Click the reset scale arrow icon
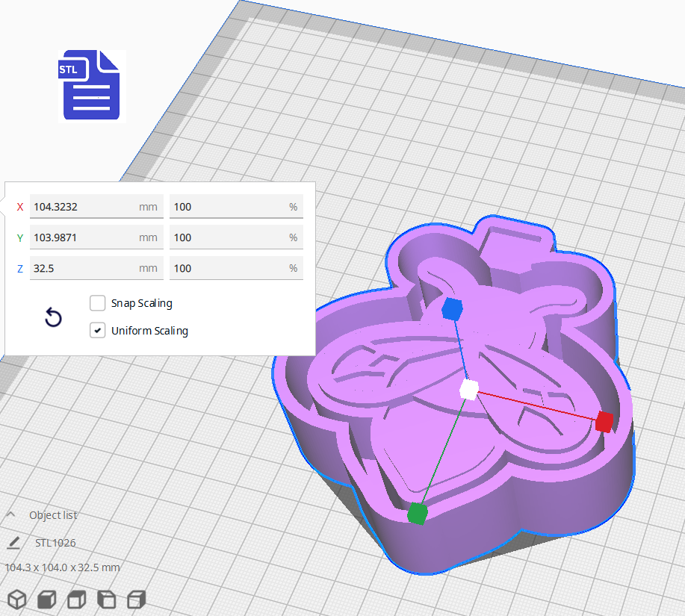This screenshot has height=616, width=685. click(52, 317)
